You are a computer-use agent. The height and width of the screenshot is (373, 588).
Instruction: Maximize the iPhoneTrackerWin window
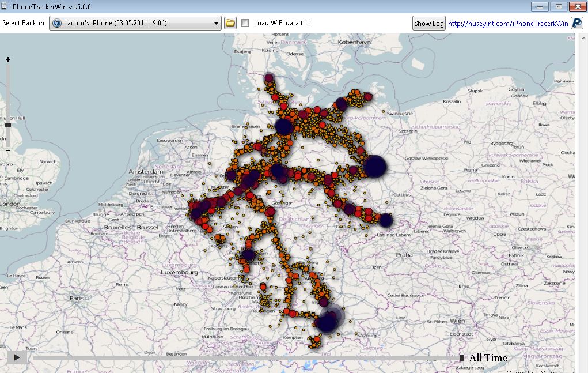559,7
